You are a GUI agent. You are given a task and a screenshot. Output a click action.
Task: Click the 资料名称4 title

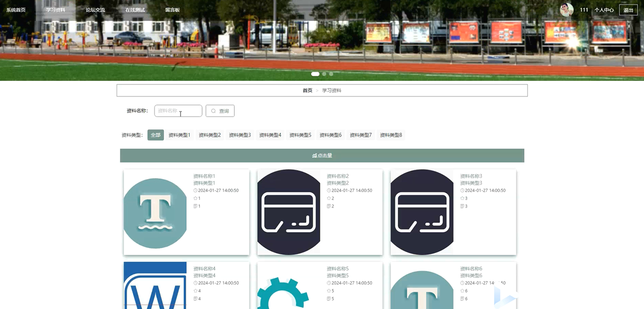[204, 269]
